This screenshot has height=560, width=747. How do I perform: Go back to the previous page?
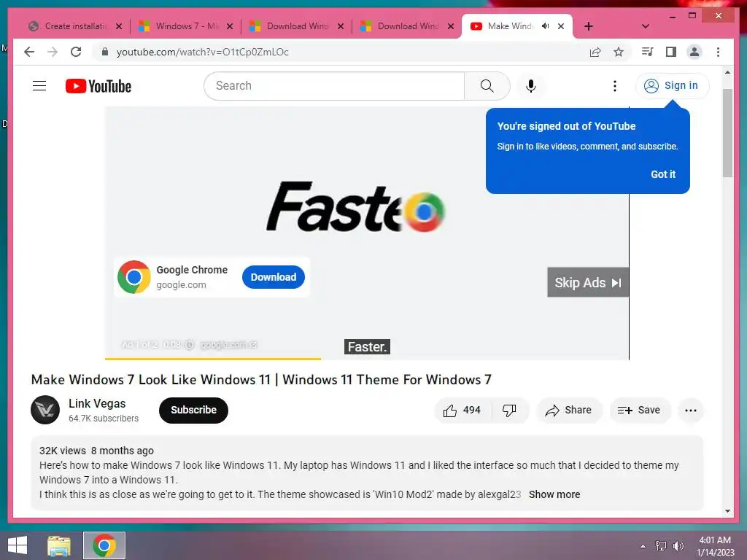[29, 52]
